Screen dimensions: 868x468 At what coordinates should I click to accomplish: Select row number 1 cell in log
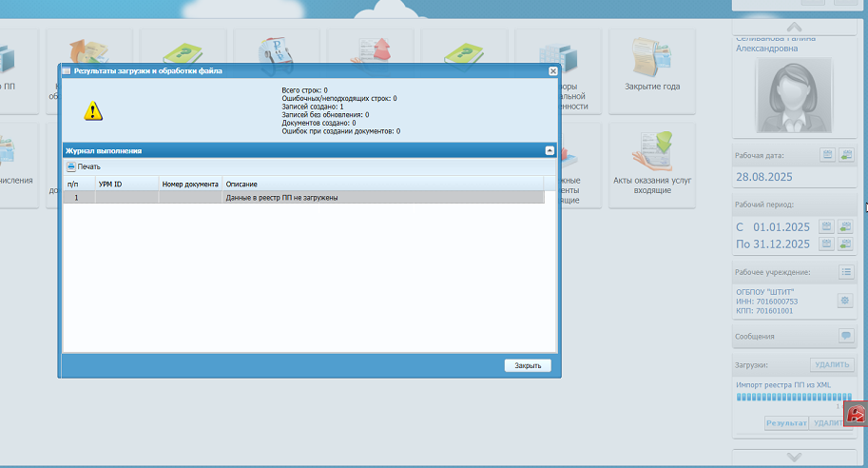pyautogui.click(x=79, y=198)
